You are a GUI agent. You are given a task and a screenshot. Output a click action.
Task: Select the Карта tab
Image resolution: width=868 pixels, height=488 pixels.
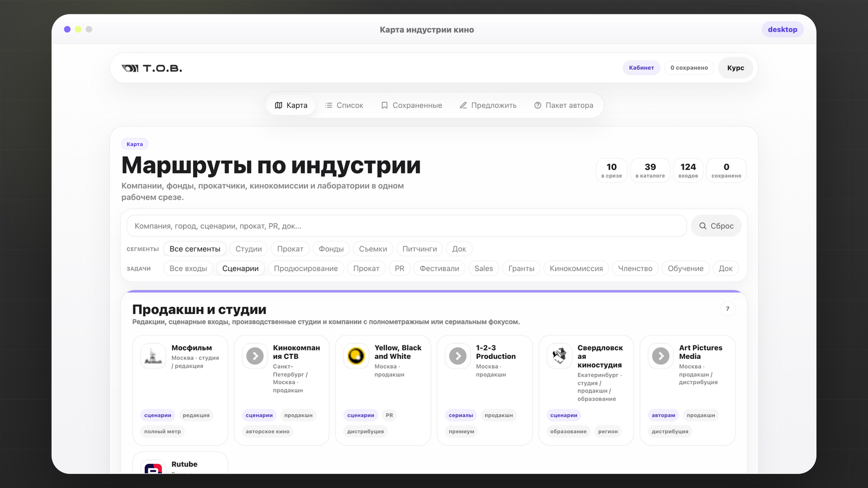pos(291,105)
